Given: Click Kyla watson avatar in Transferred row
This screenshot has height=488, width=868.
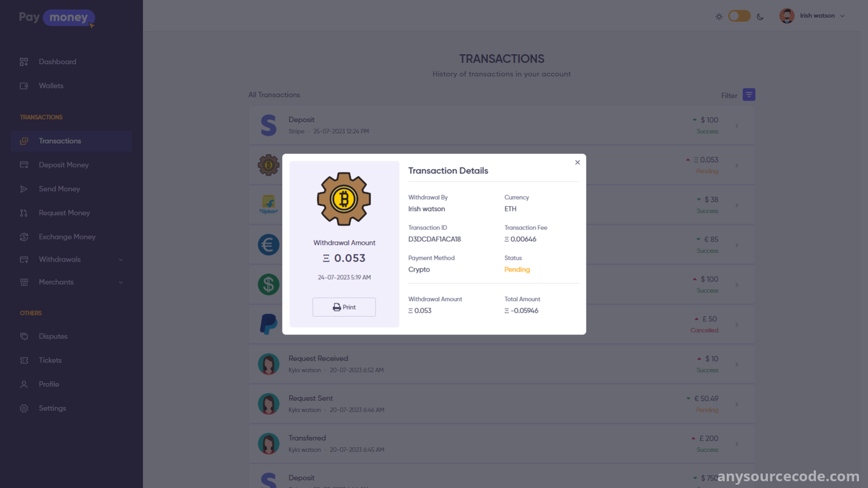Looking at the screenshot, I should point(269,444).
